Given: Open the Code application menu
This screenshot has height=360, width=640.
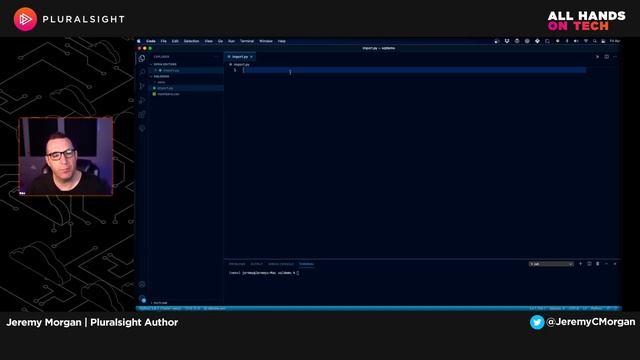Looking at the screenshot, I should 151,41.
